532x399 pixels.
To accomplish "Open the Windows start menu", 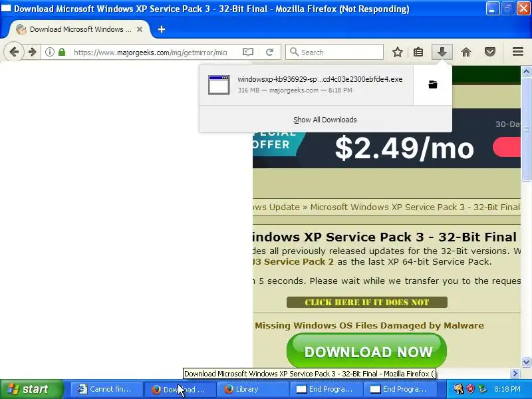I will point(31,389).
